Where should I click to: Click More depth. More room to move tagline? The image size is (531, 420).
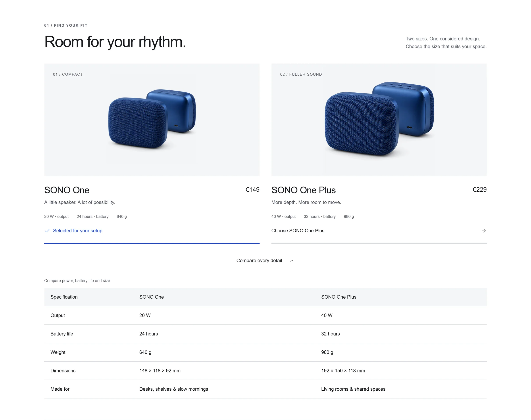306,202
